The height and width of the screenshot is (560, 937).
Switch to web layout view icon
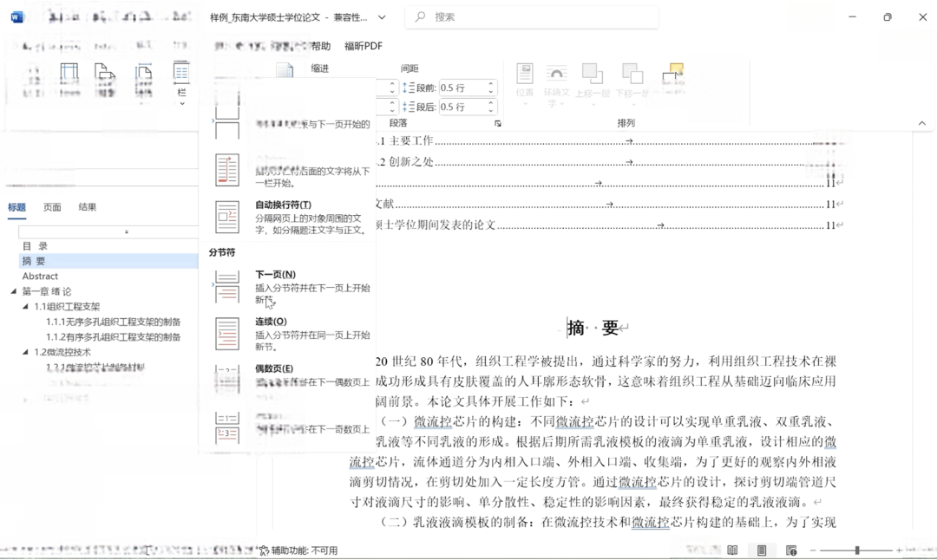point(791,550)
